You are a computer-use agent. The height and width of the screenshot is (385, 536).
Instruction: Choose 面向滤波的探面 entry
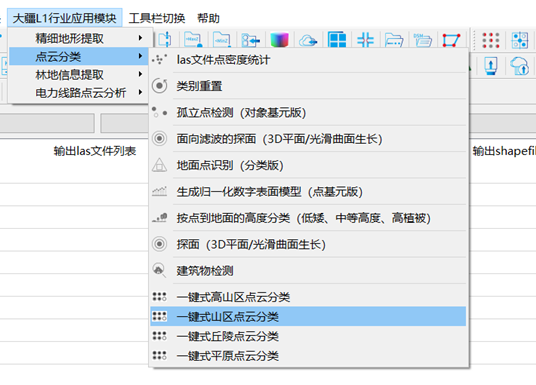point(308,139)
